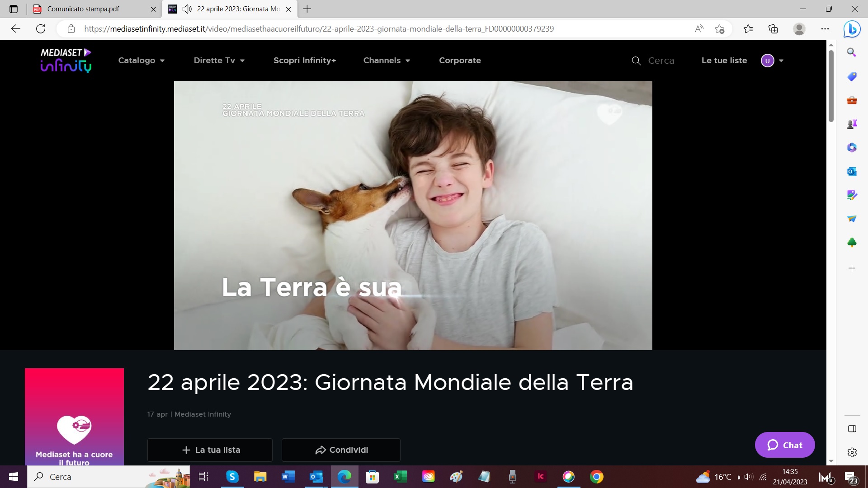Viewport: 868px width, 488px height.
Task: Add a sidebar app with plus icon
Action: coord(852,268)
